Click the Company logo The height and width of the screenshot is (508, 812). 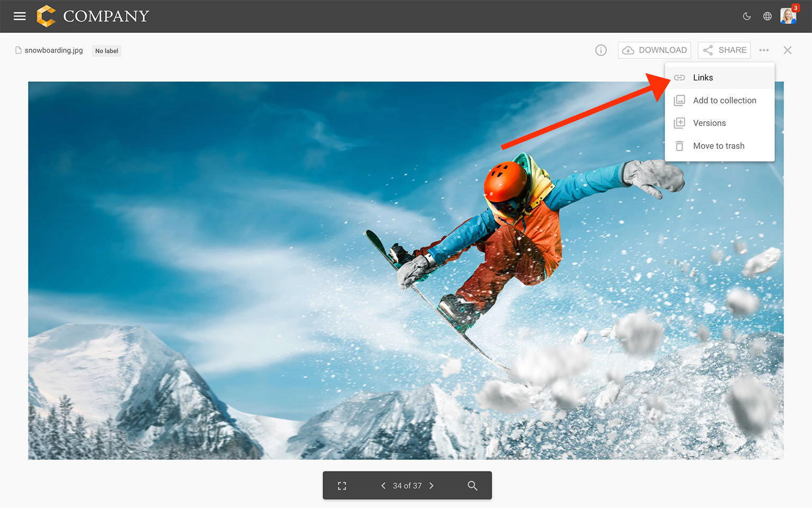click(x=93, y=16)
